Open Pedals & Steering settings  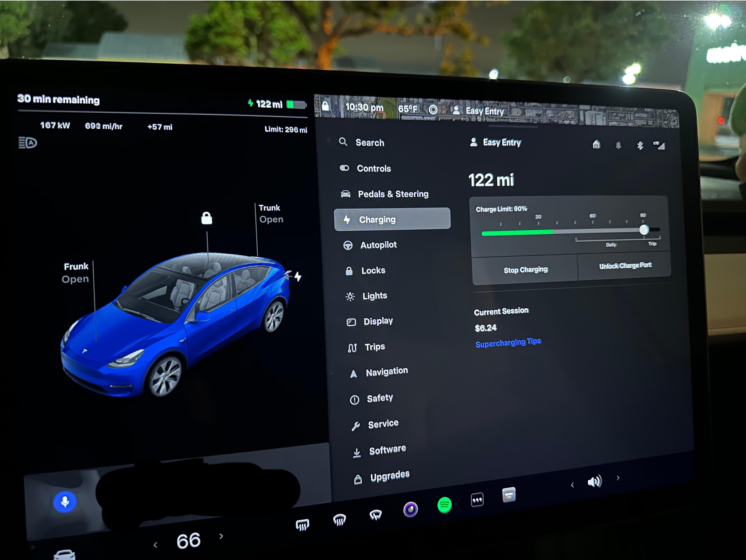pos(384,194)
